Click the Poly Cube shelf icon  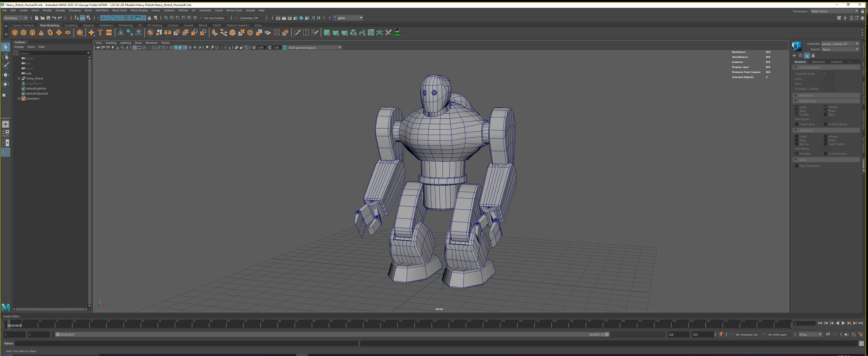click(x=24, y=33)
